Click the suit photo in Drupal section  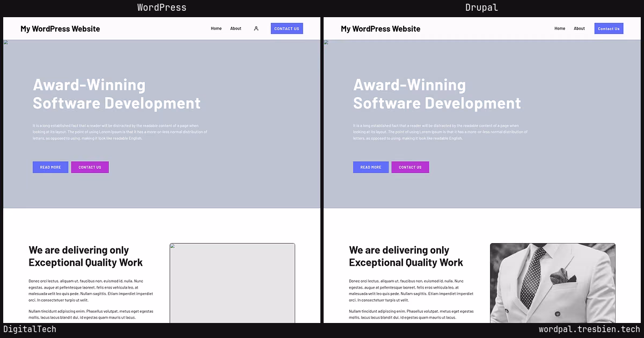click(553, 283)
